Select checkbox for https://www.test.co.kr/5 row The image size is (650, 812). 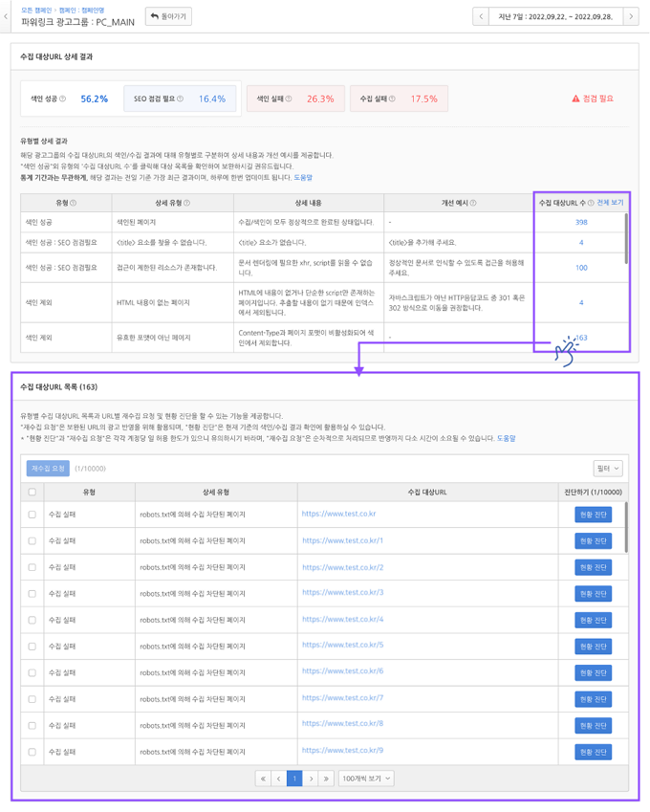32,646
